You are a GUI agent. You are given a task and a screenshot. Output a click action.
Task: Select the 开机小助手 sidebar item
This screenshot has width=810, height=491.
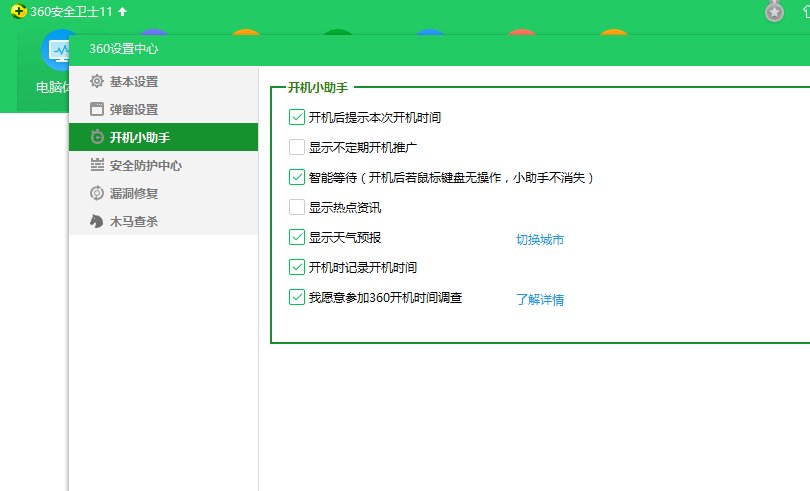click(163, 137)
